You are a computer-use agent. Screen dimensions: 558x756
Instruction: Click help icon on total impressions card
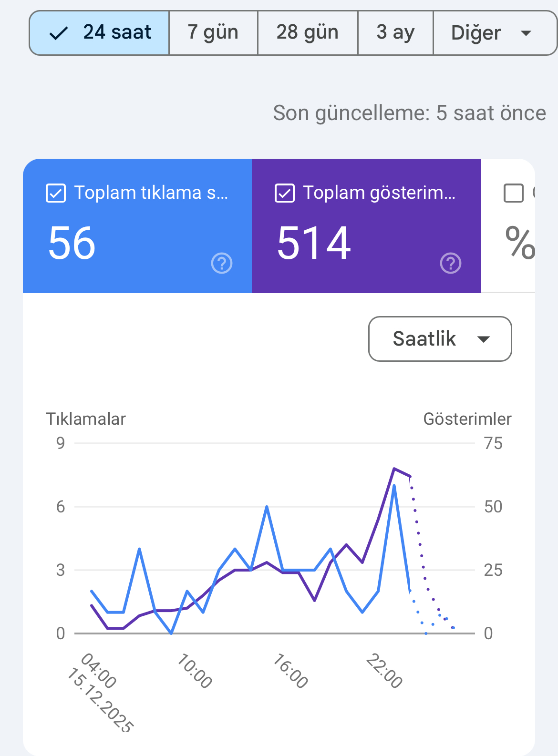click(451, 263)
